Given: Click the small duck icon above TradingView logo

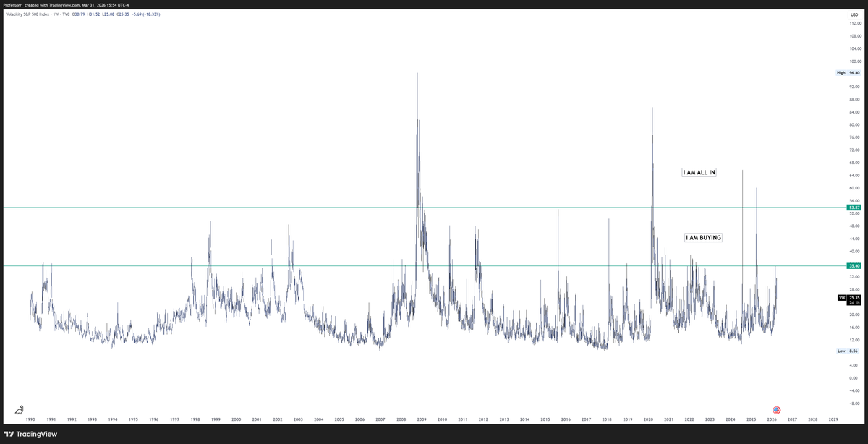Looking at the screenshot, I should 20,409.
